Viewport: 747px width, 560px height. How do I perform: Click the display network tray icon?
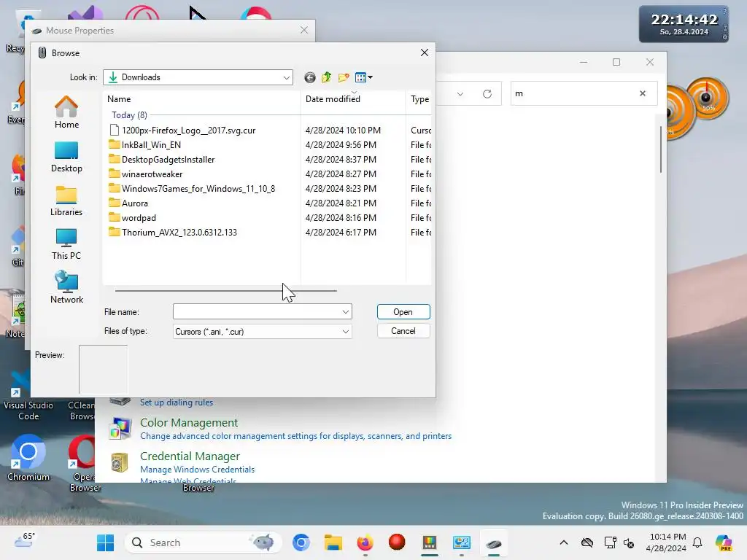[x=610, y=542]
